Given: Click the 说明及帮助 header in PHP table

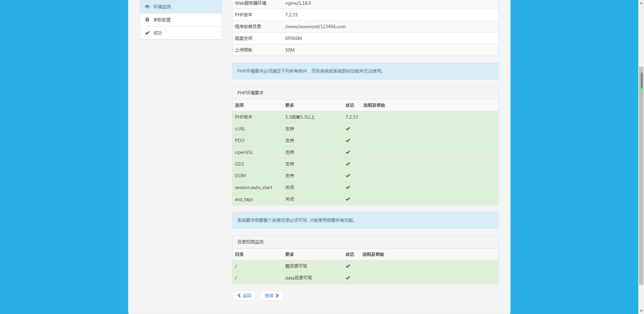Looking at the screenshot, I should [x=374, y=105].
